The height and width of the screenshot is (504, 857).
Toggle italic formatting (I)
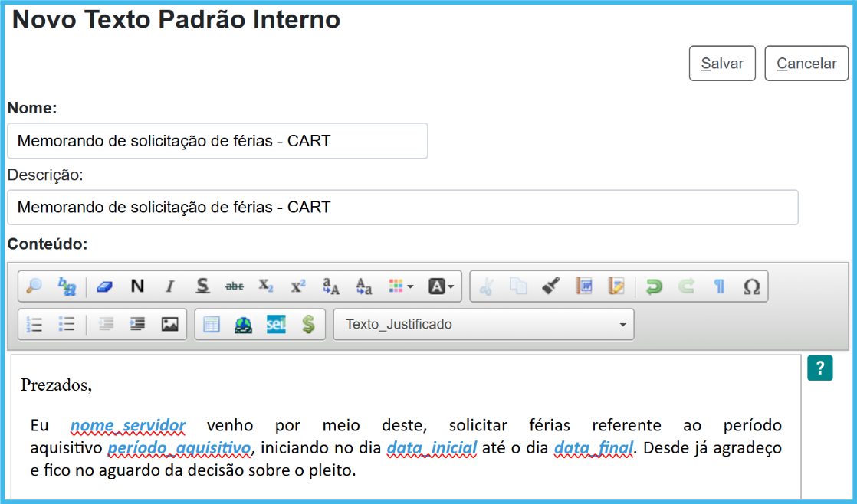click(x=170, y=286)
